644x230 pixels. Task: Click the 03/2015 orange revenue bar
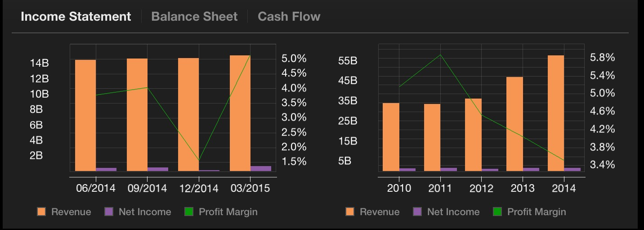coord(240,113)
